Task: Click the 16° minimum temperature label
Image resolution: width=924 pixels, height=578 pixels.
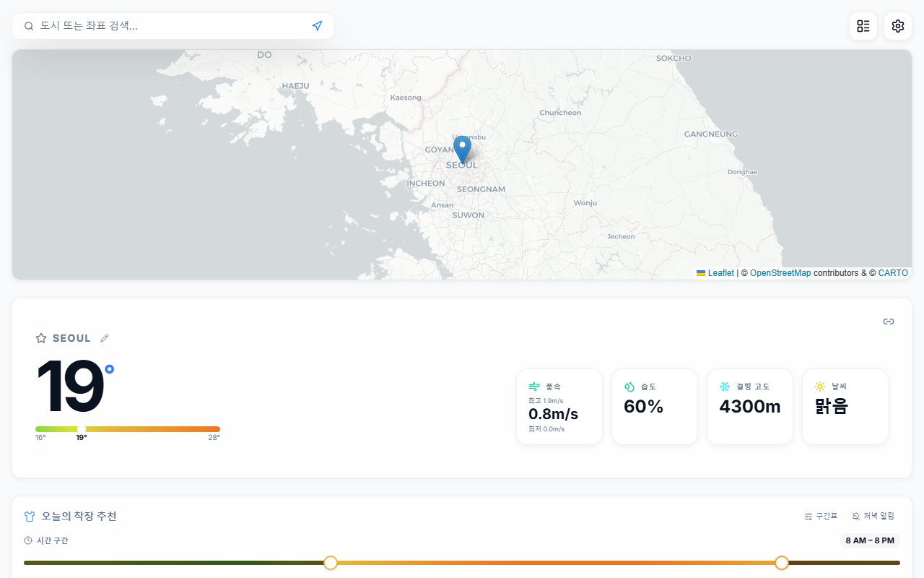Action: point(40,438)
